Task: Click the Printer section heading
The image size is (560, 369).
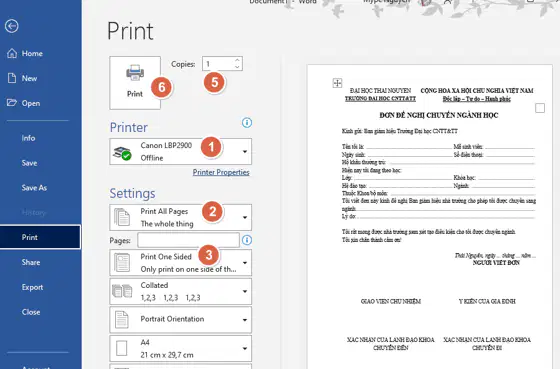Action: [129, 128]
